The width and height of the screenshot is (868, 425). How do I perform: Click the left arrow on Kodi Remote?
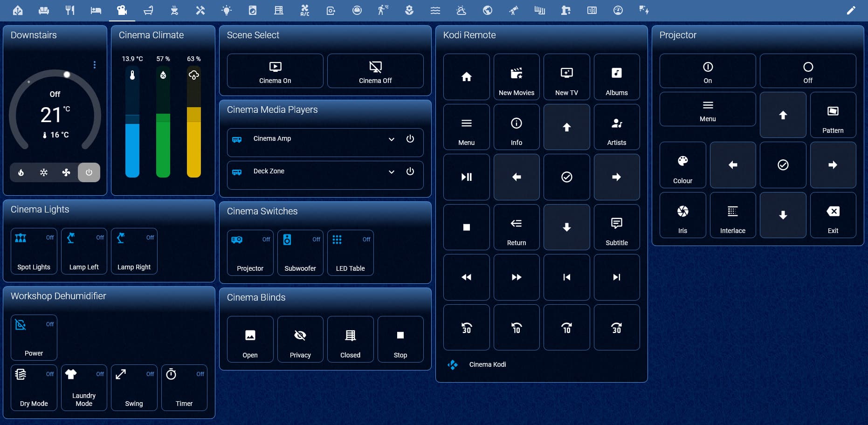pos(517,177)
